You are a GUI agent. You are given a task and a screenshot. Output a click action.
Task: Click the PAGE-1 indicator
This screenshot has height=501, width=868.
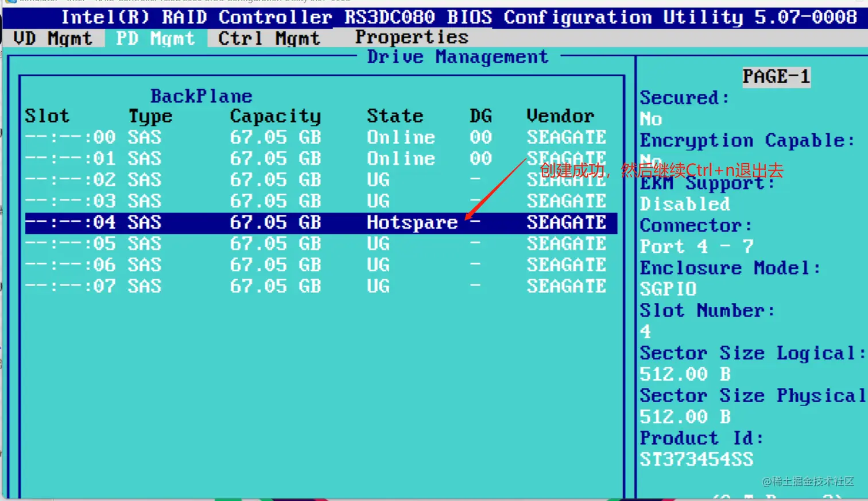(x=776, y=76)
